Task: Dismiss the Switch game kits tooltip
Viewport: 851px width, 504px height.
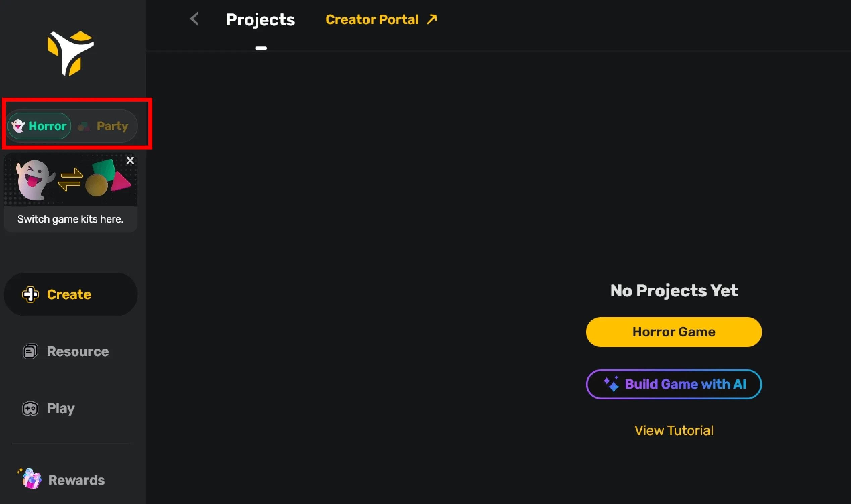Action: click(130, 160)
